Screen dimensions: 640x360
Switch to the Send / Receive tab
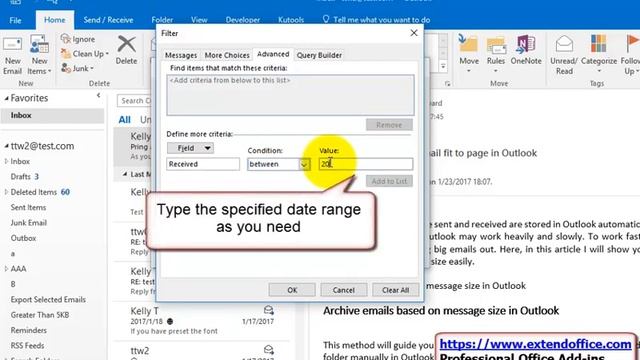[108, 20]
